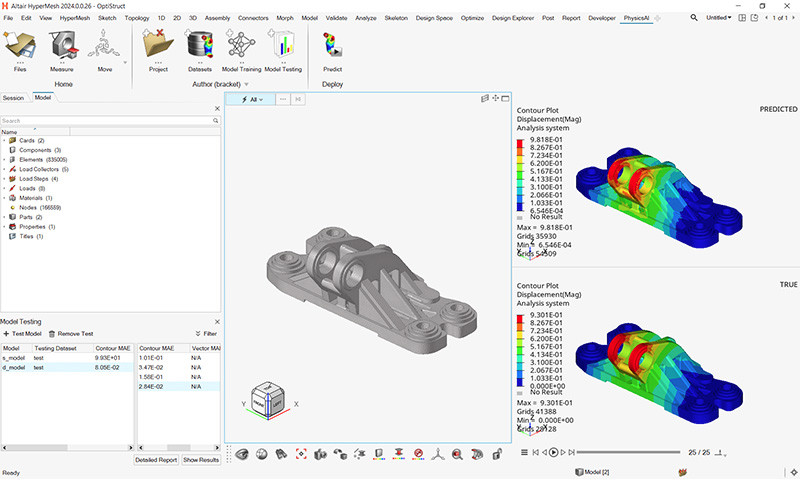Screen dimensions: 800x480
Task: Launch the Predict tool
Action: (x=332, y=46)
